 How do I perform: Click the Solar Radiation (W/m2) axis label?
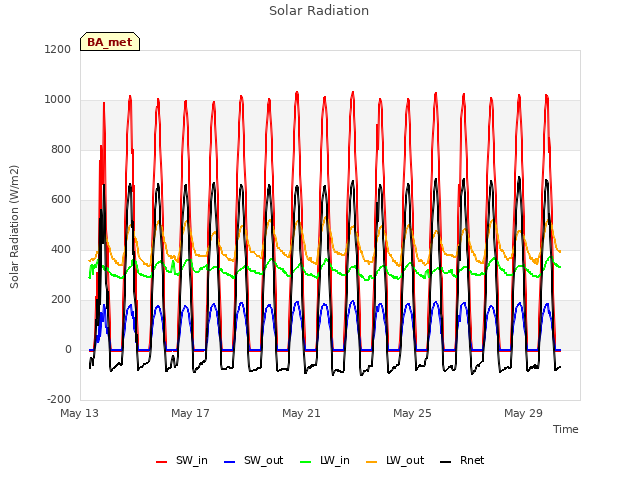click(14, 227)
